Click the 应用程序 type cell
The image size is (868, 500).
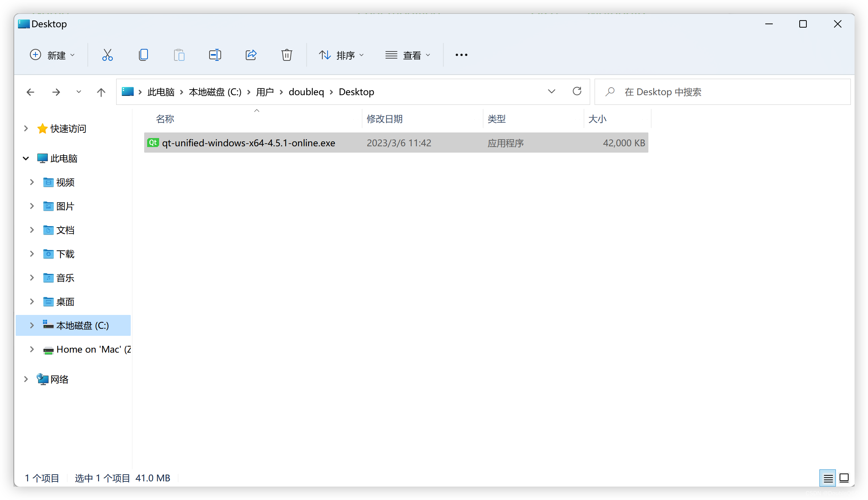506,143
